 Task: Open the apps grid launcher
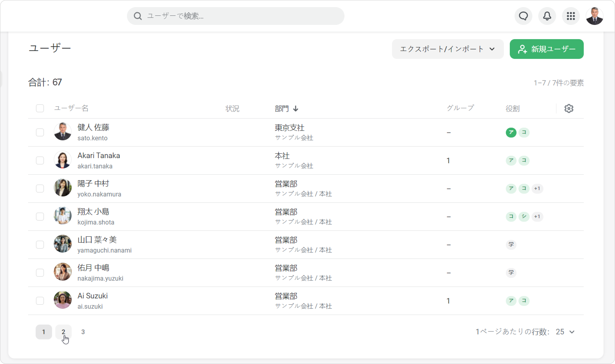point(571,16)
